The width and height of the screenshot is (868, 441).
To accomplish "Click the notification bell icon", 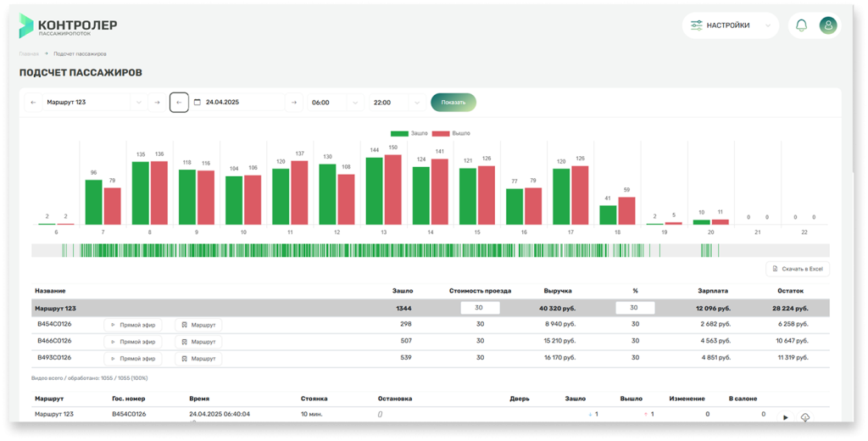I will pyautogui.click(x=801, y=25).
